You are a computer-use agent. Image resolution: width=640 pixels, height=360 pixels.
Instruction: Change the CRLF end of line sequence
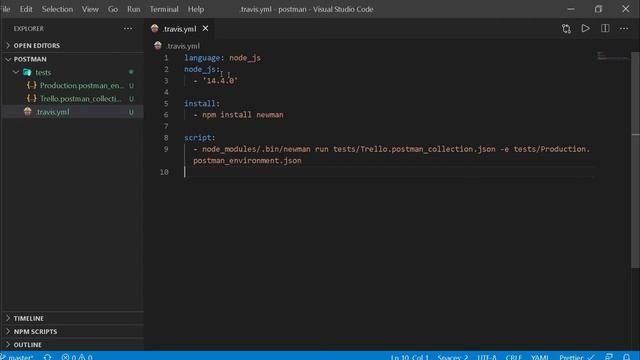point(513,357)
